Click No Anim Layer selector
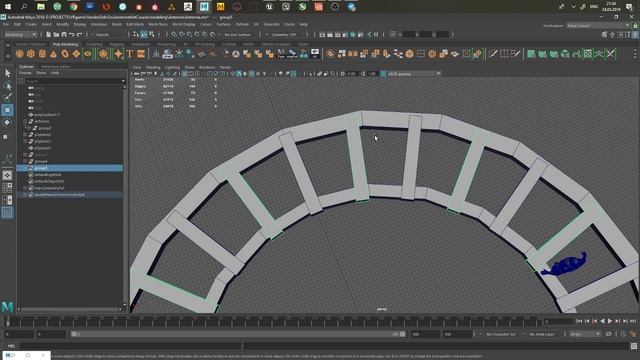This screenshot has height=360, width=640. point(542,334)
